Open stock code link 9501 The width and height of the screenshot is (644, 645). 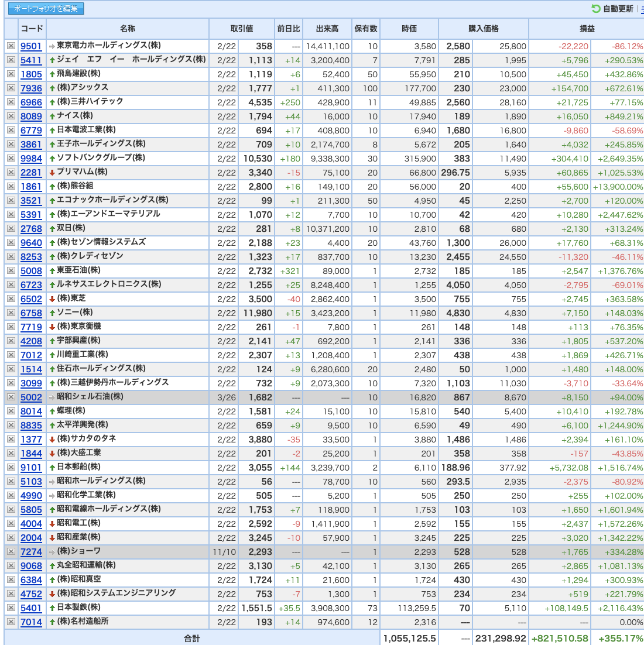point(31,46)
